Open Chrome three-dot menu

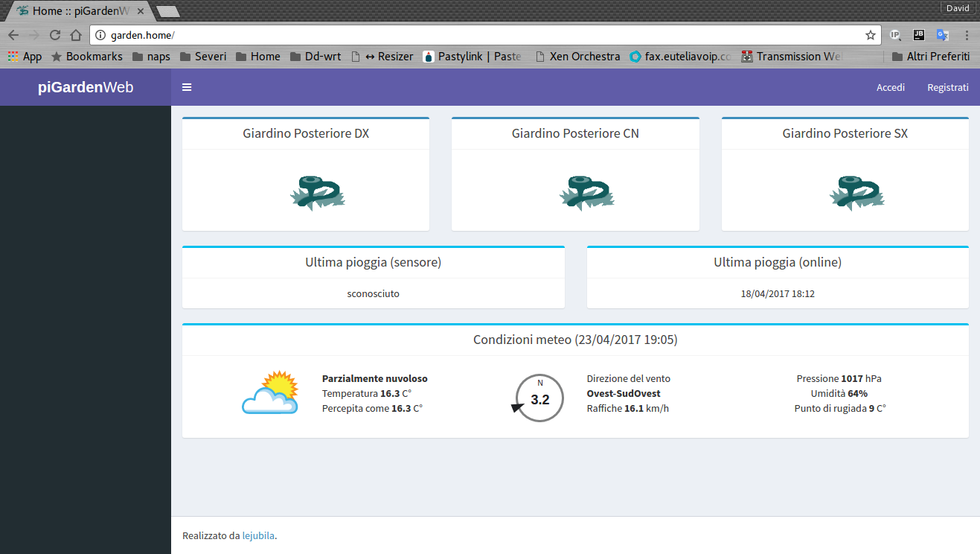tap(967, 35)
